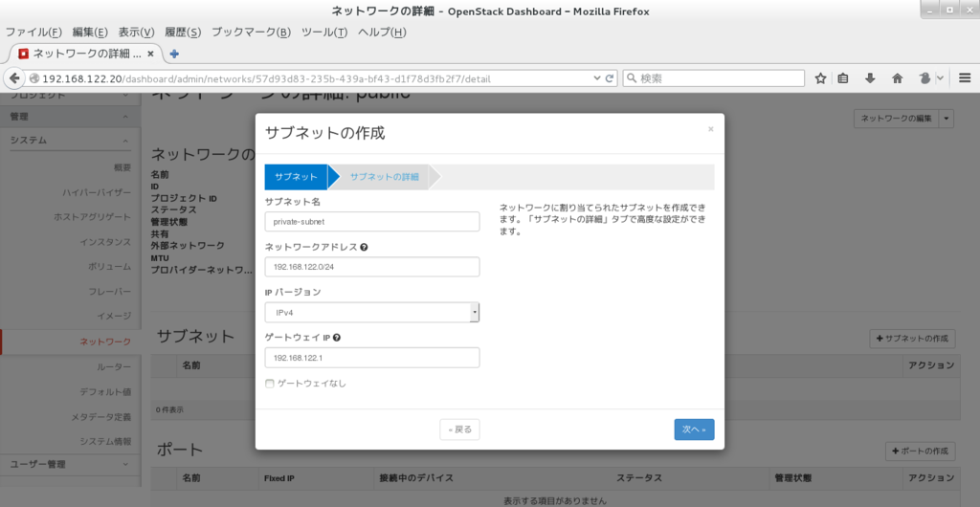The width and height of the screenshot is (980, 507).
Task: Click the site identity globe icon
Action: (34, 78)
